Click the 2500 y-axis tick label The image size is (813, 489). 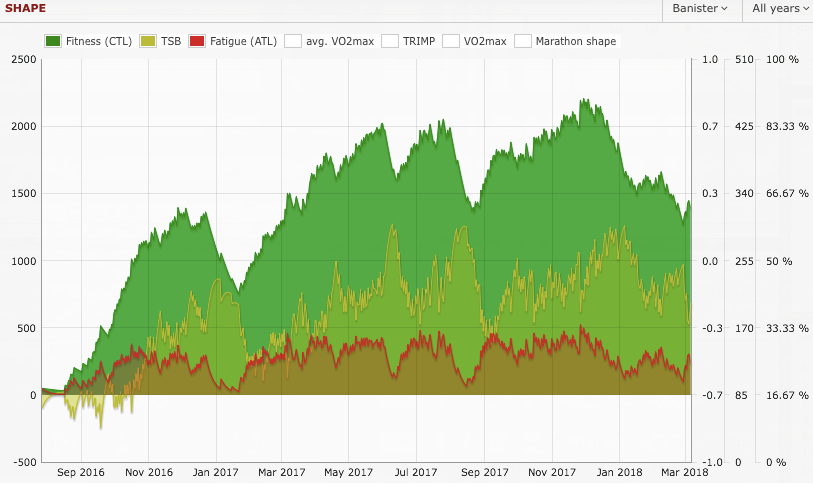click(23, 59)
